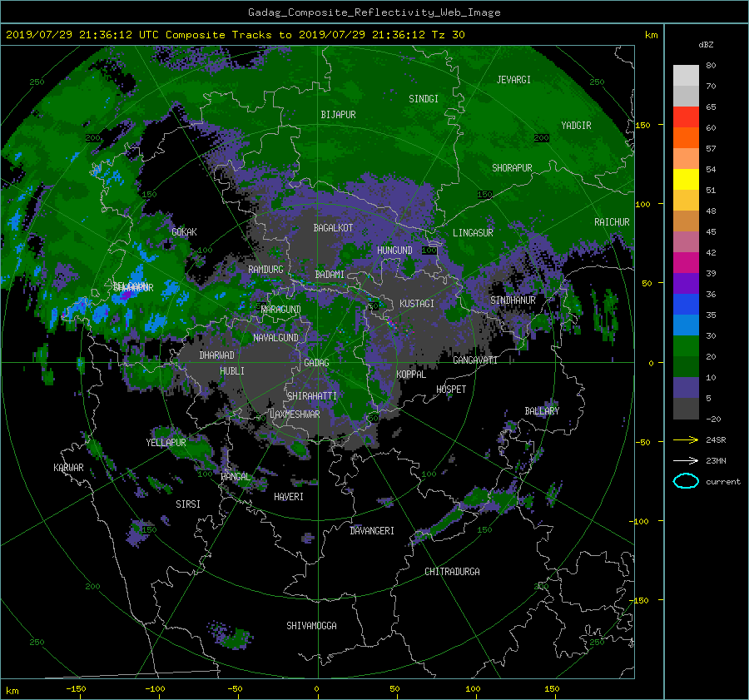Click the KUSTAGI city label
Viewport: 749px width, 700px height.
click(417, 304)
